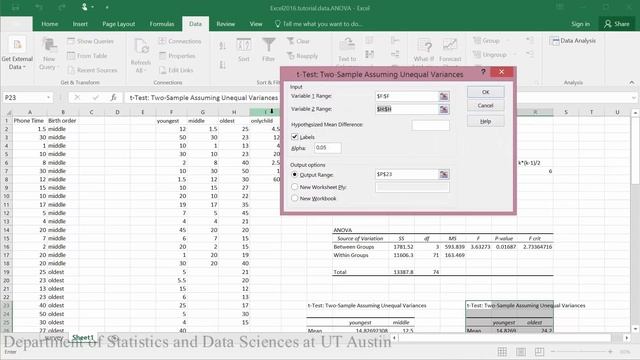Select column A header
This screenshot has height=360, width=640.
tap(30, 112)
